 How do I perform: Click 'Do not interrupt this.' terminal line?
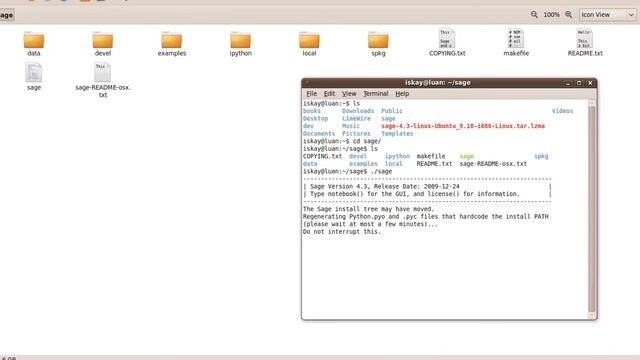point(342,231)
